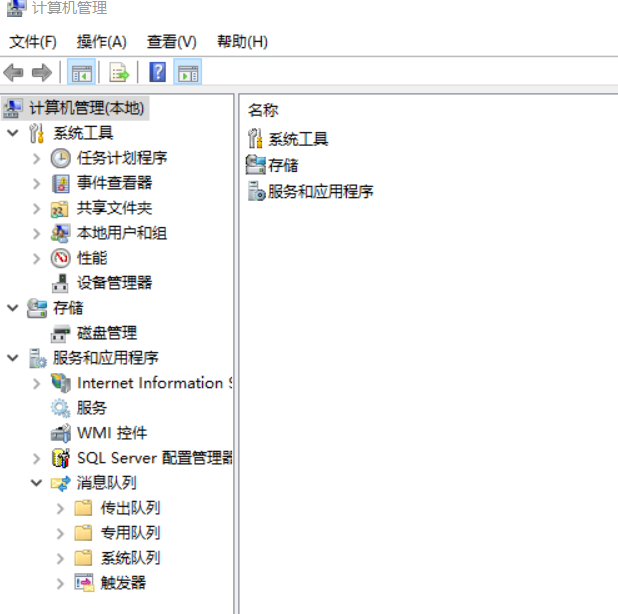Image resolution: width=618 pixels, height=614 pixels.
Task: Open the 查看(V) menu
Action: tap(171, 42)
